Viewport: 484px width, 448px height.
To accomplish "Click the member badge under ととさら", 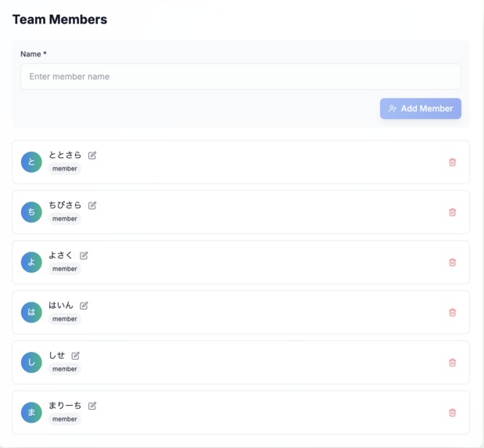I will click(65, 169).
